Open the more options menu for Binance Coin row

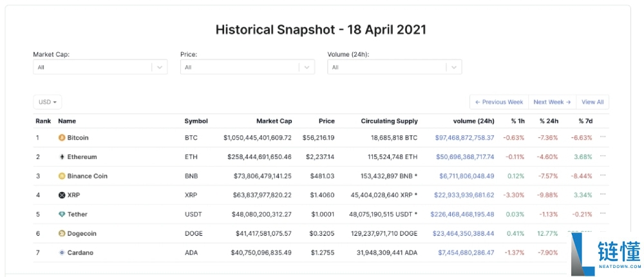point(603,175)
